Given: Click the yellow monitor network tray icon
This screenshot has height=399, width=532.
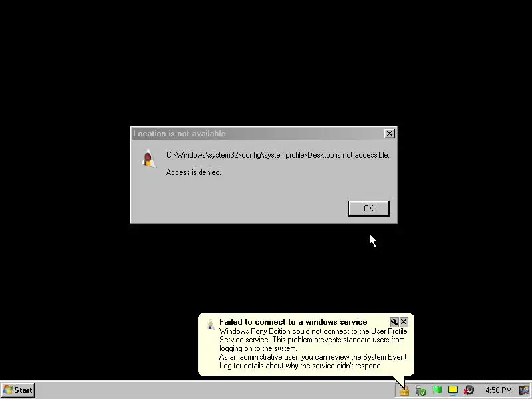Looking at the screenshot, I should 453,390.
